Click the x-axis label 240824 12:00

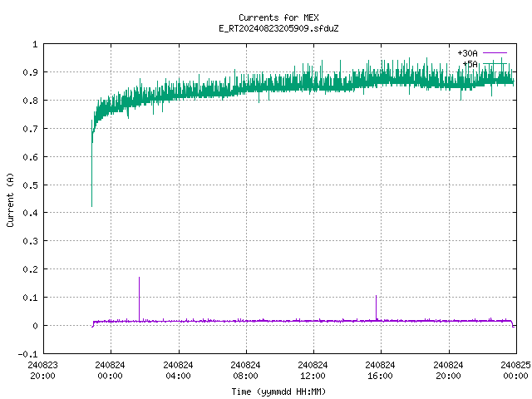point(313,370)
